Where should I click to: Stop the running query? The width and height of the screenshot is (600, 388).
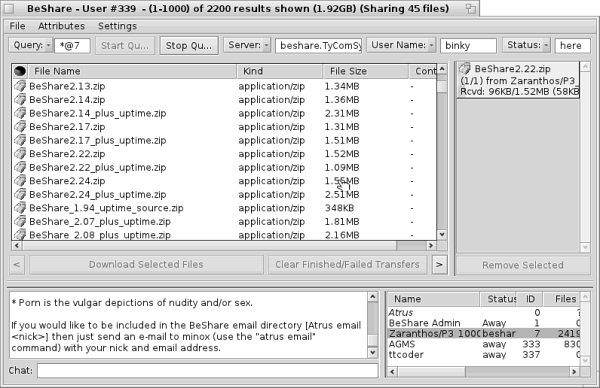pyautogui.click(x=189, y=46)
